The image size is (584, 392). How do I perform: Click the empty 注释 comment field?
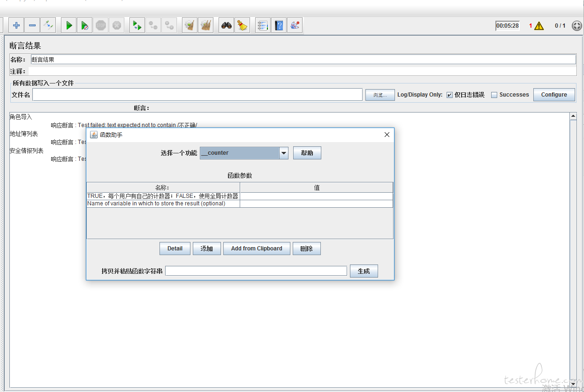(302, 71)
